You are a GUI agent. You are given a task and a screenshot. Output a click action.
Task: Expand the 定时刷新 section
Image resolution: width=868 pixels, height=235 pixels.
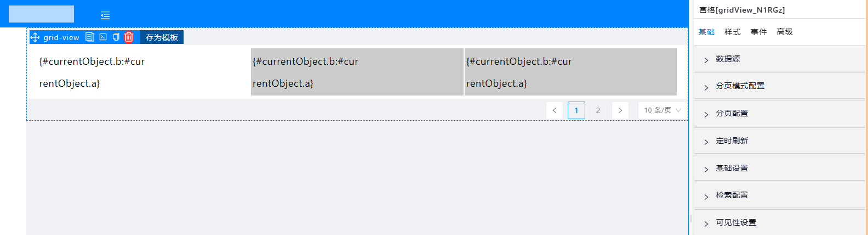click(779, 141)
